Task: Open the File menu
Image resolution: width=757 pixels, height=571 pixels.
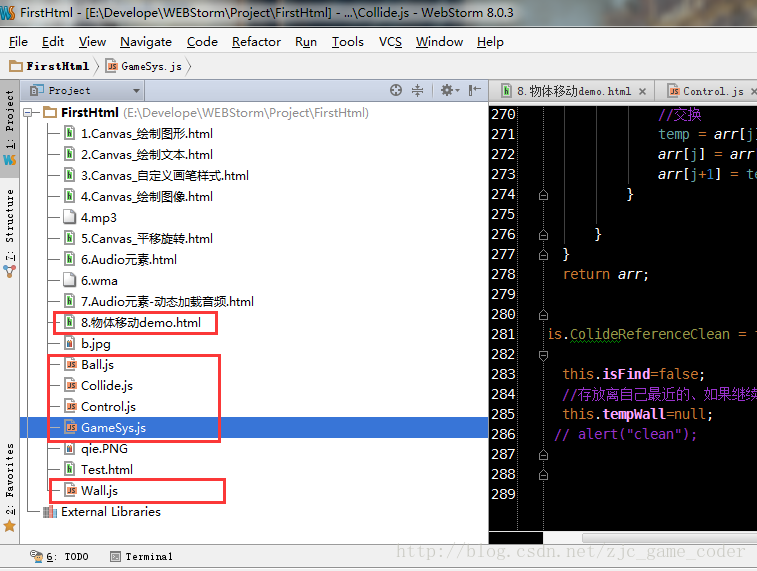Action: [x=18, y=42]
